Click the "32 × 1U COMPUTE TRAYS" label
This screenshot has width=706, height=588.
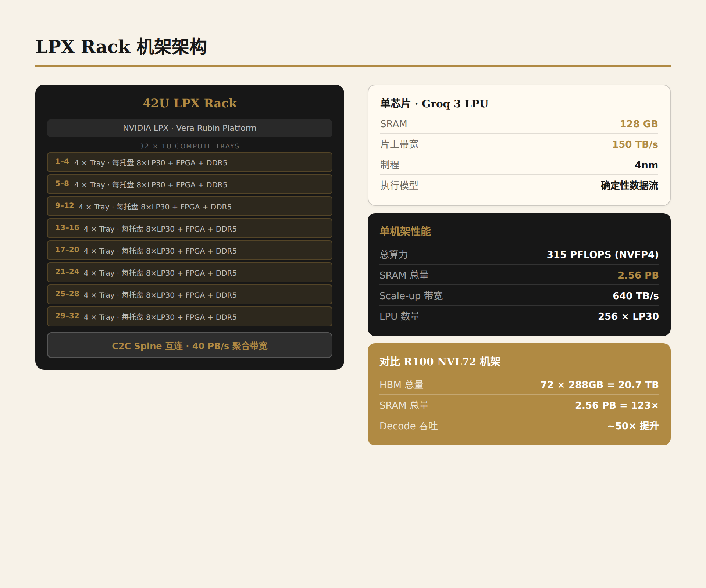click(190, 146)
